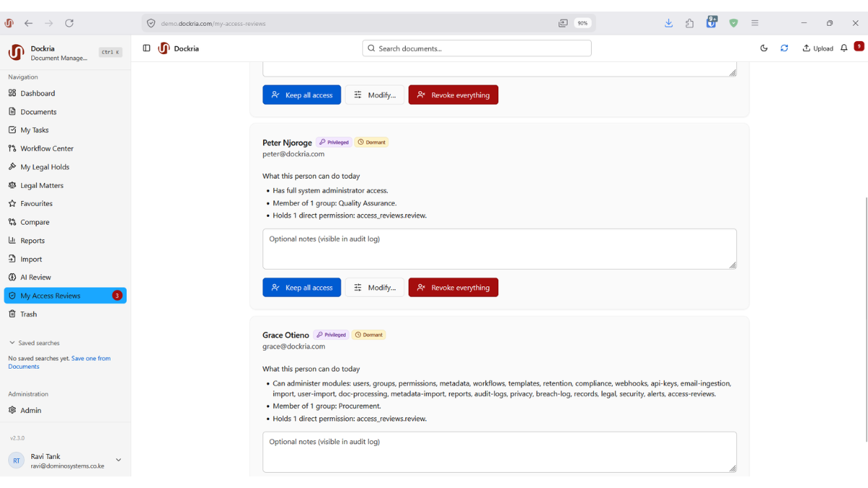Click Dormant badge for Grace Otieno
Screen dimensions: 868x488
[369, 335]
